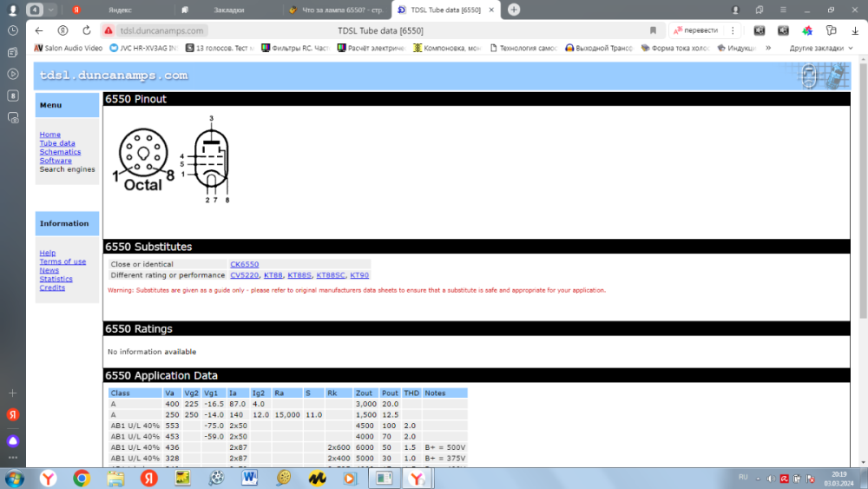Switch to the Закладки tab
Screen dimensions: 868x489
228,10
